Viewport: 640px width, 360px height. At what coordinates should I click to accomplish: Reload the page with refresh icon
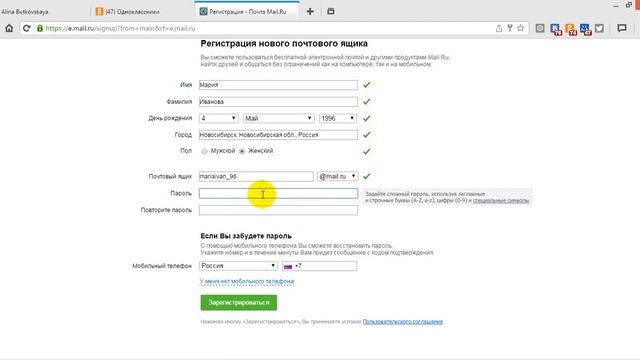point(27,28)
